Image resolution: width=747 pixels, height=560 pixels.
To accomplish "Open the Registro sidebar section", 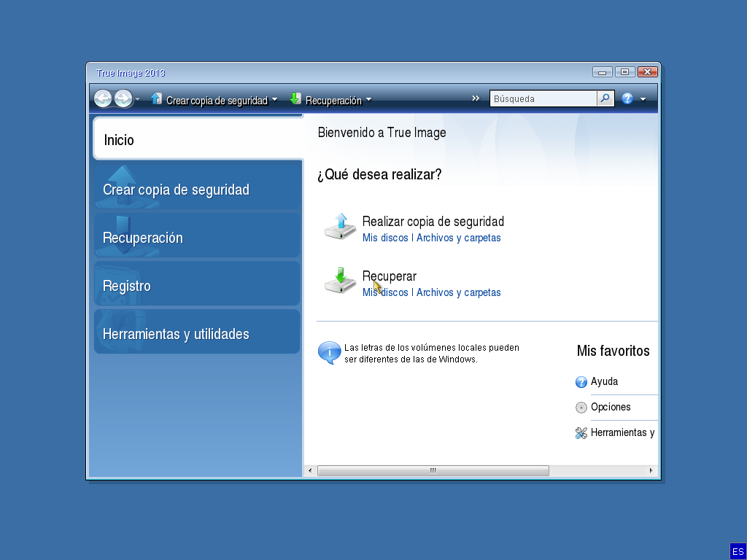I will (197, 286).
